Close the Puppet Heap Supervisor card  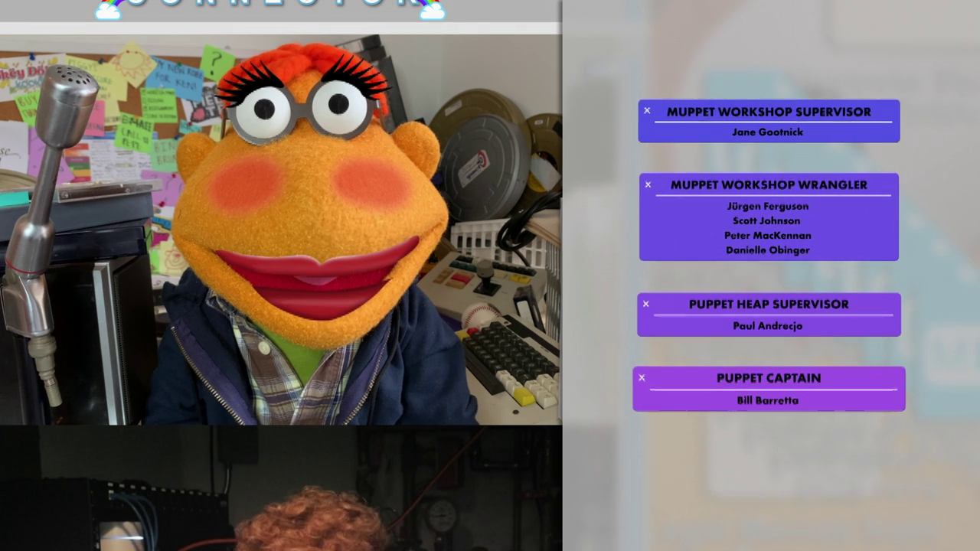(646, 304)
